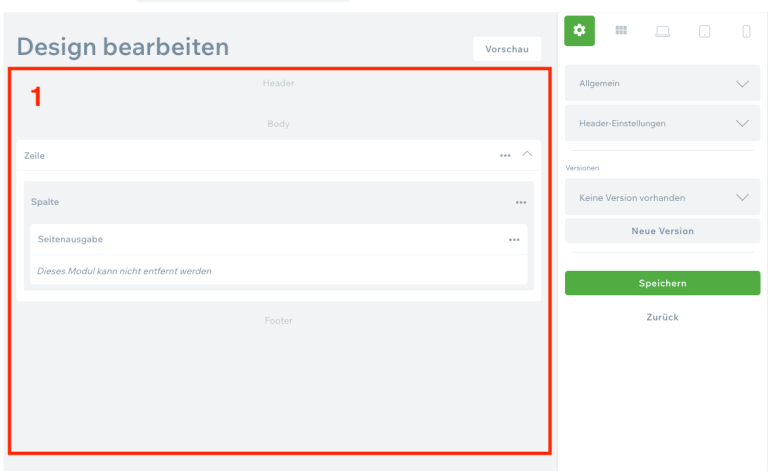
Task: Select the Seitenausgabe module title
Action: [x=71, y=240]
